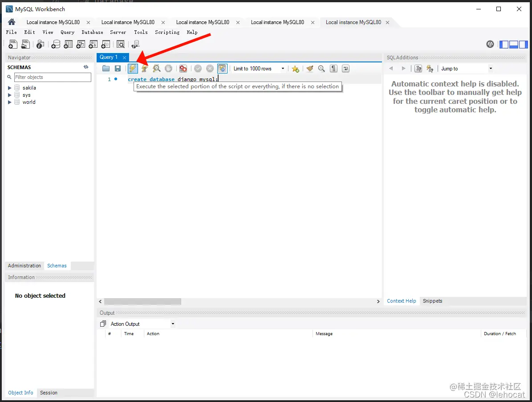Create a new table icon
The image size is (532, 402).
[x=68, y=44]
